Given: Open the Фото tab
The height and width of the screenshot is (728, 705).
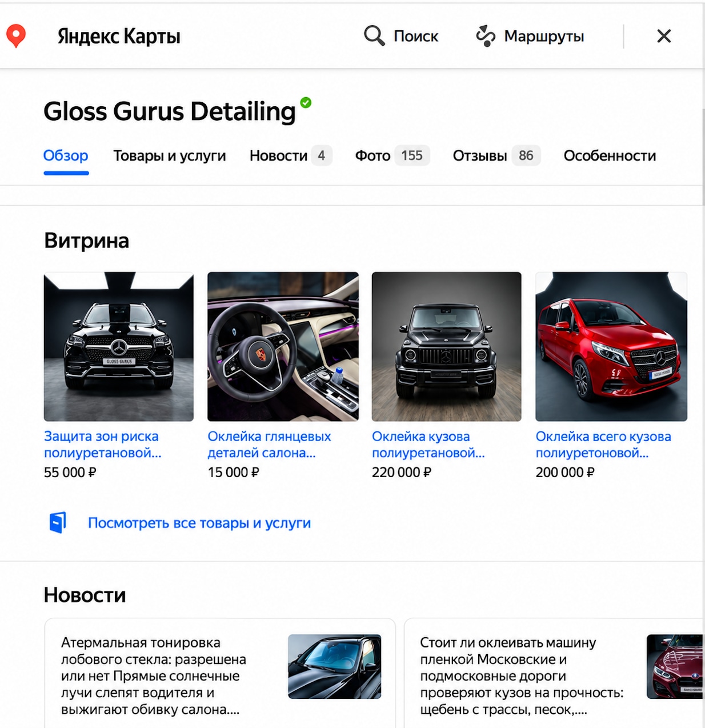Looking at the screenshot, I should [372, 155].
